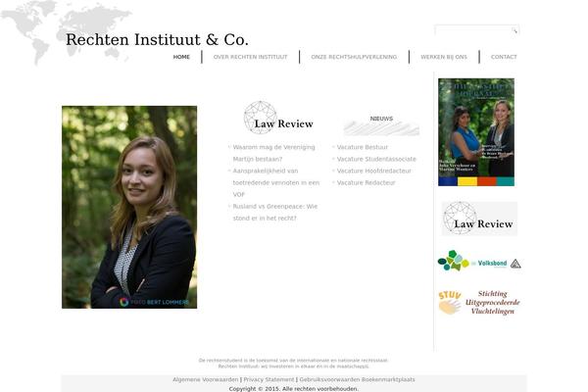588x392 pixels.
Task: Click the Volksbond logo in sidebar
Action: click(479, 261)
